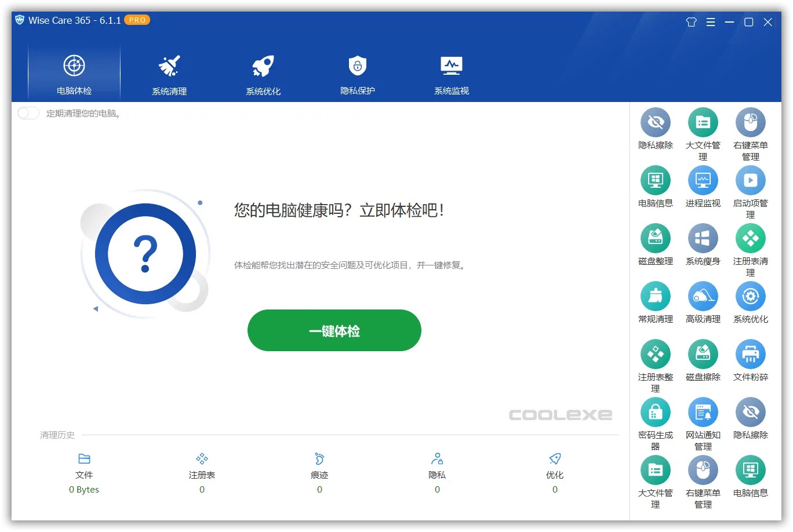Open the 高级清理 tool
Screen dimensions: 793x532
click(x=703, y=297)
